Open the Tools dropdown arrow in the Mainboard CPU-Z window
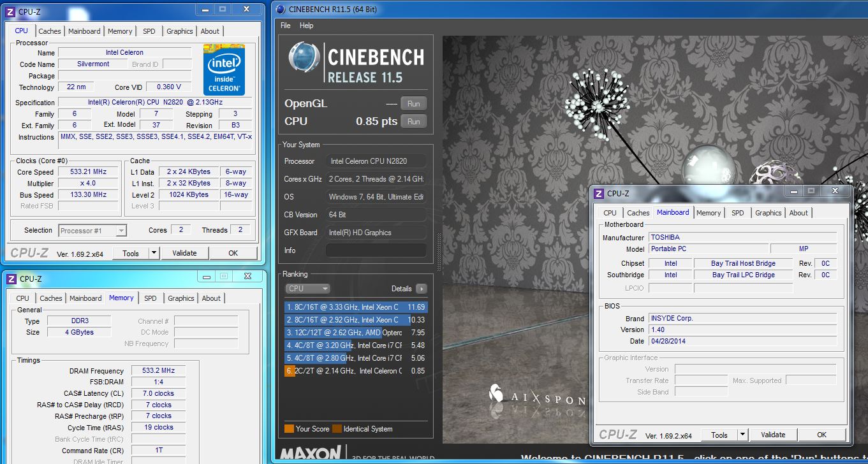This screenshot has width=868, height=464. [742, 435]
